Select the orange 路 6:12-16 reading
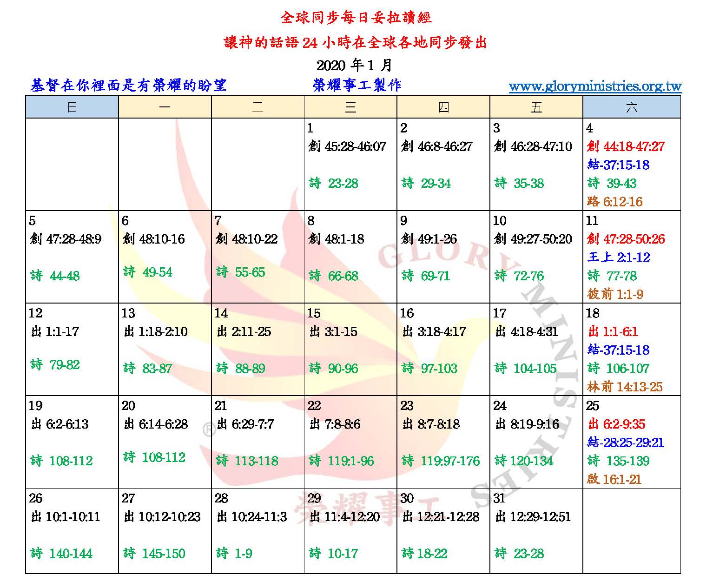This screenshot has width=713, height=588. (x=615, y=202)
